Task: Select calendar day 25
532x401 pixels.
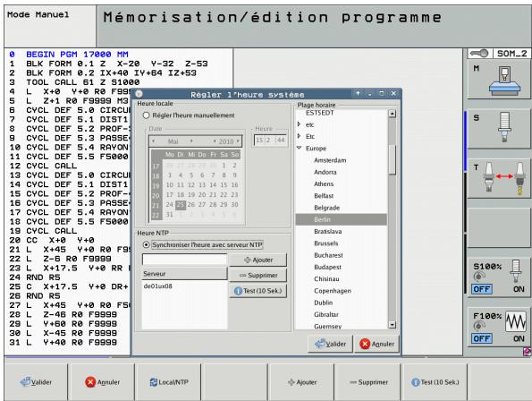Action: click(x=181, y=205)
